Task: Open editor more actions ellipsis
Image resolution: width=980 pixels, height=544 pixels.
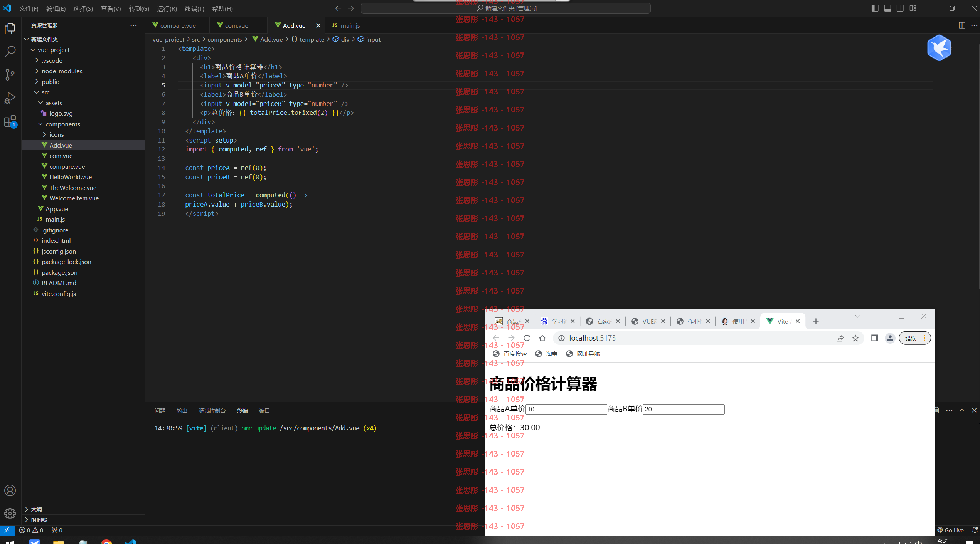Action: pos(974,25)
